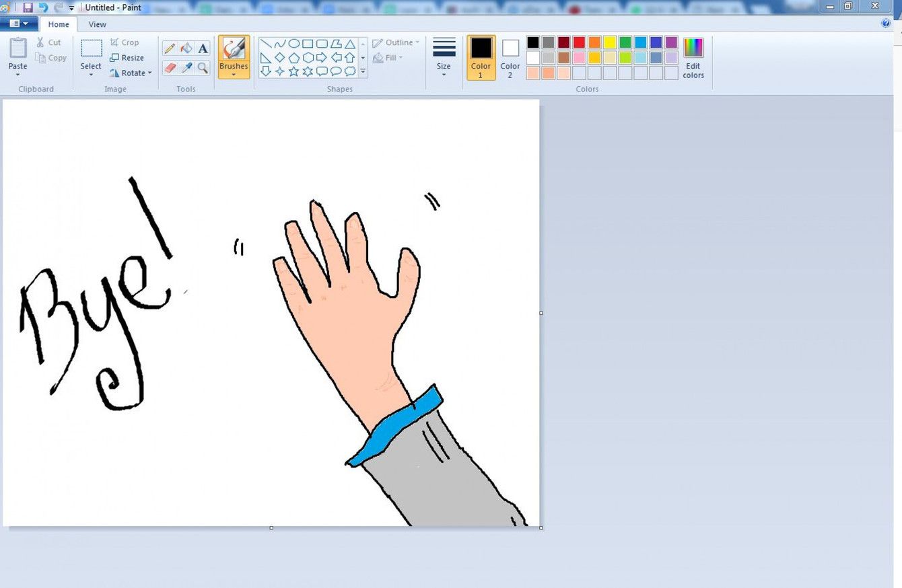Open the blue Paint file menu
This screenshot has height=588, width=902.
[x=19, y=24]
